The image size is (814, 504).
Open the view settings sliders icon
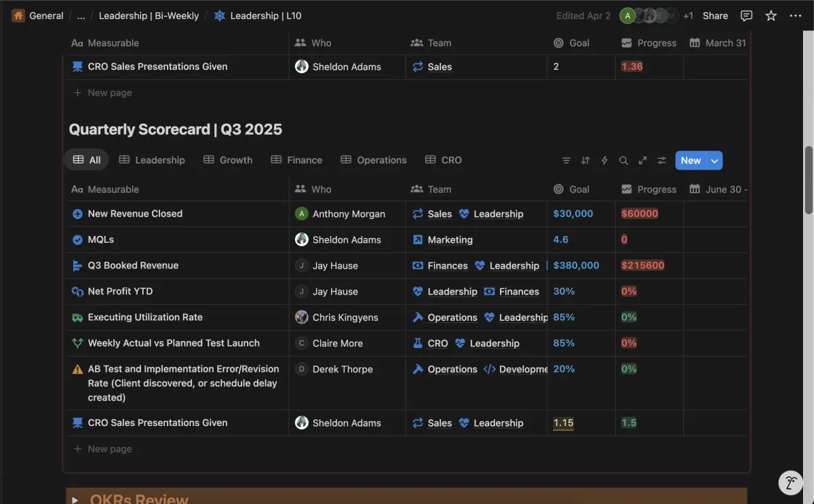point(662,161)
